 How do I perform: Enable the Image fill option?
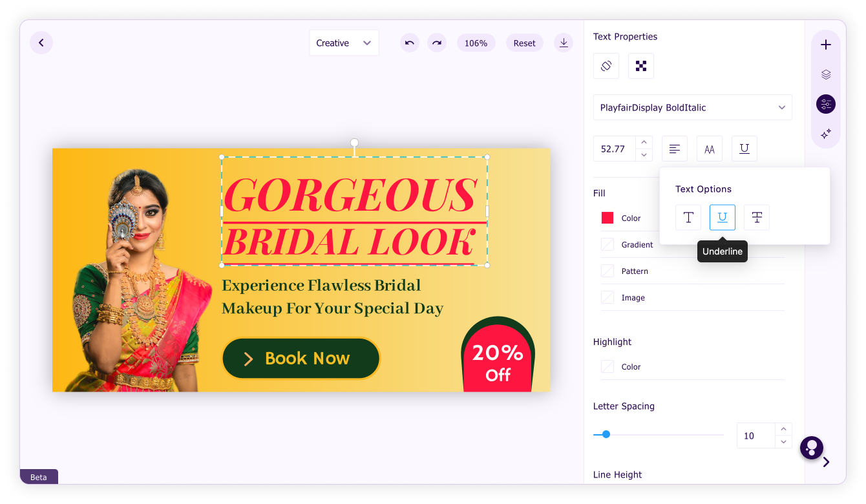click(607, 297)
